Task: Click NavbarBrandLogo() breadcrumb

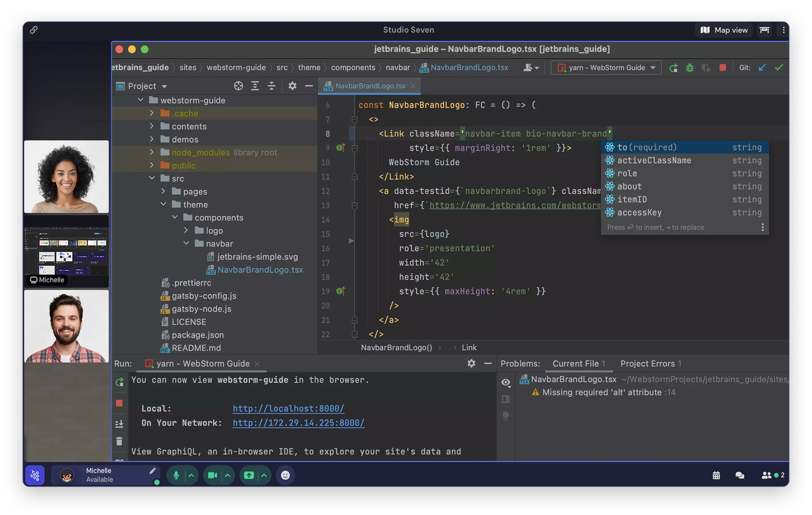Action: coord(396,348)
